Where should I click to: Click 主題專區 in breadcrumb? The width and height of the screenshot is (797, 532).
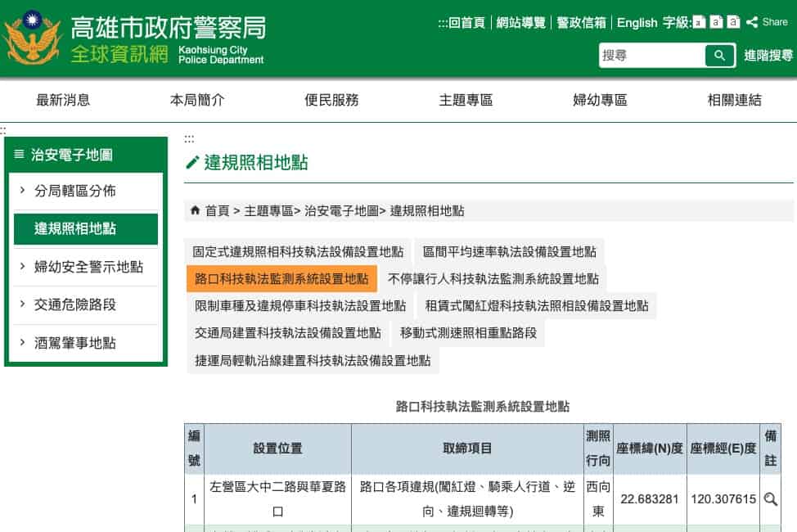click(x=268, y=210)
